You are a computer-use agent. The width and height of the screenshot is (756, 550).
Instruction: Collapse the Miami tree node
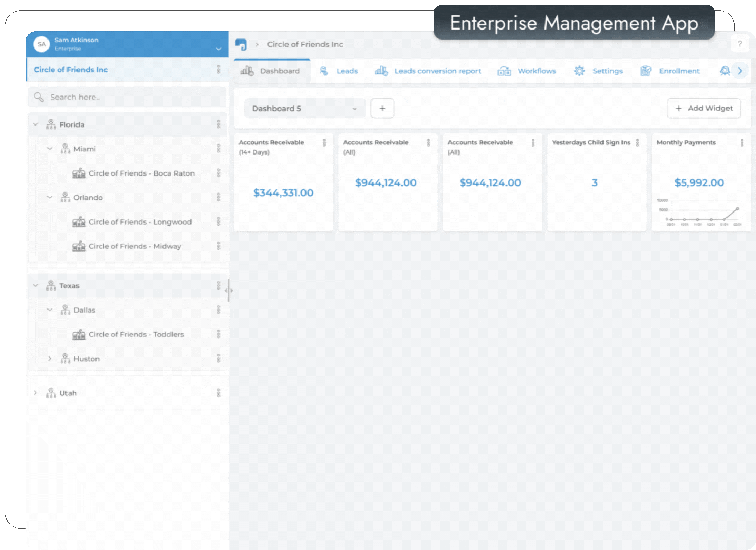coord(50,149)
